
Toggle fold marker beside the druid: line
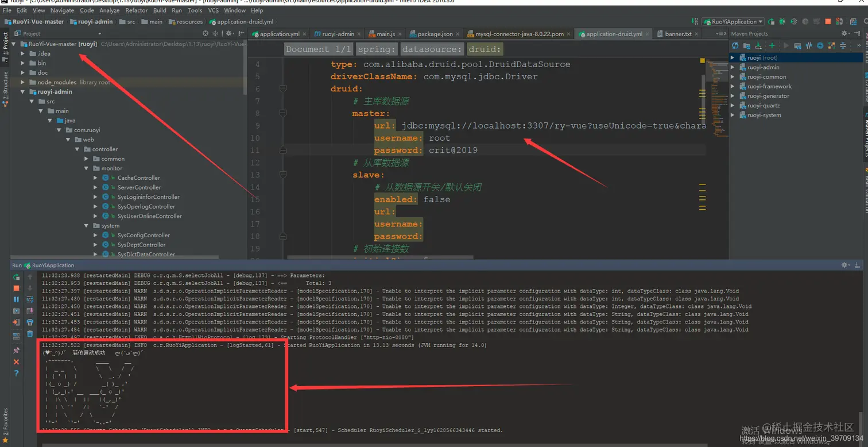click(x=282, y=88)
